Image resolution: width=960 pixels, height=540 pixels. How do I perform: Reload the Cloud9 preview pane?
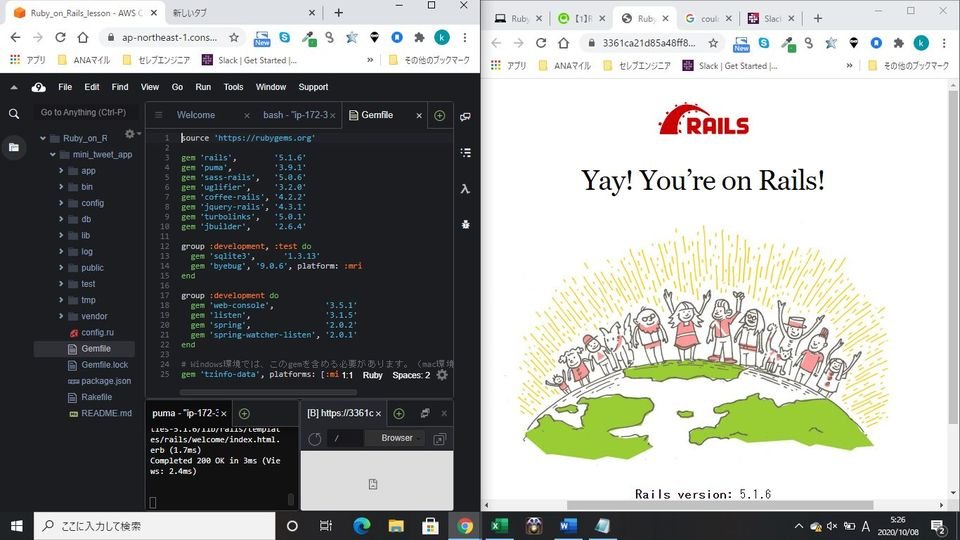pos(315,439)
